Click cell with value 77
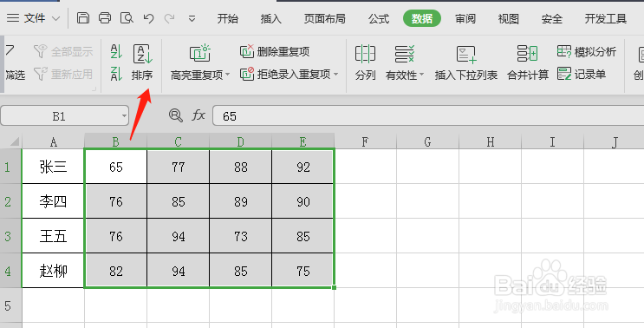 [179, 167]
